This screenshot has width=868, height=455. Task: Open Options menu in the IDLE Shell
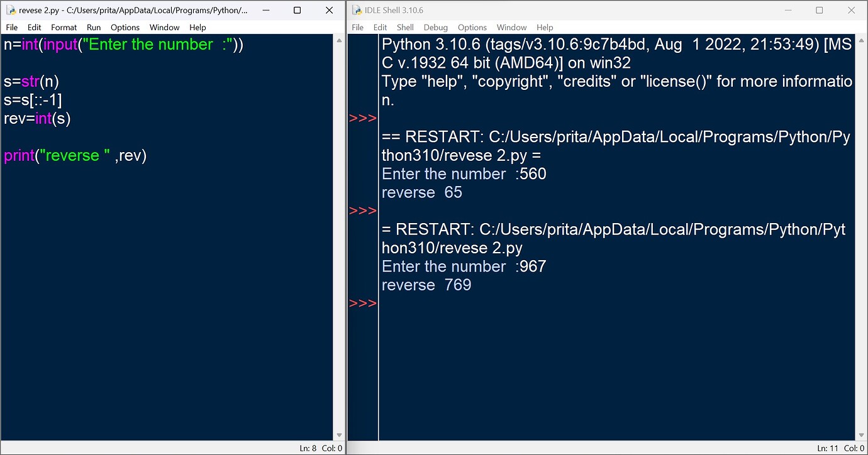pos(472,28)
